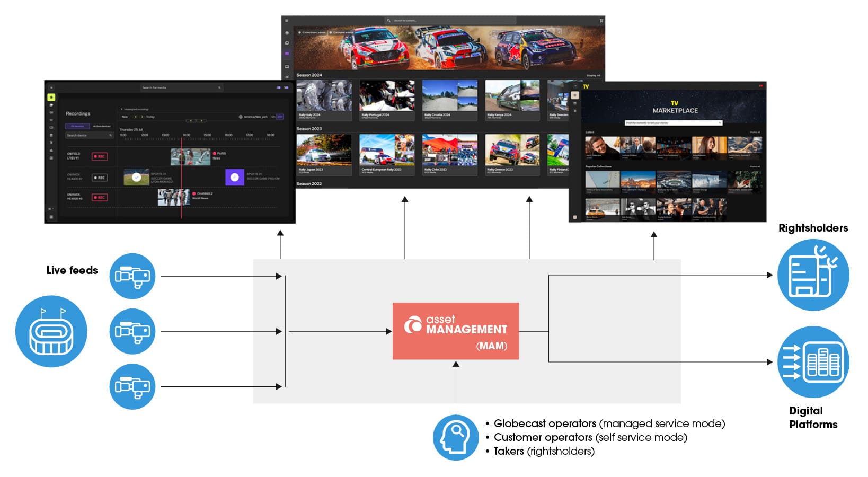Toggle REC for ON FIELD LIVEU #1
The image size is (868, 477).
pos(100,156)
